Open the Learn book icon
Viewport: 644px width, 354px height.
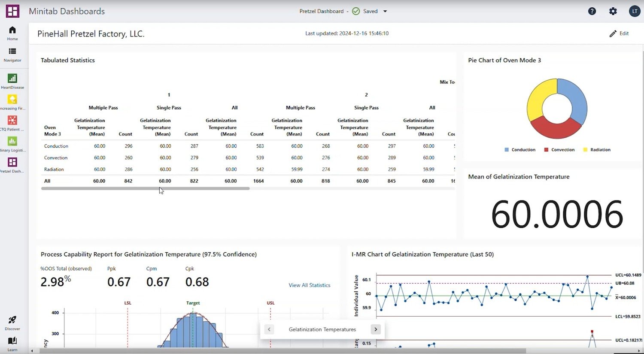tap(12, 341)
